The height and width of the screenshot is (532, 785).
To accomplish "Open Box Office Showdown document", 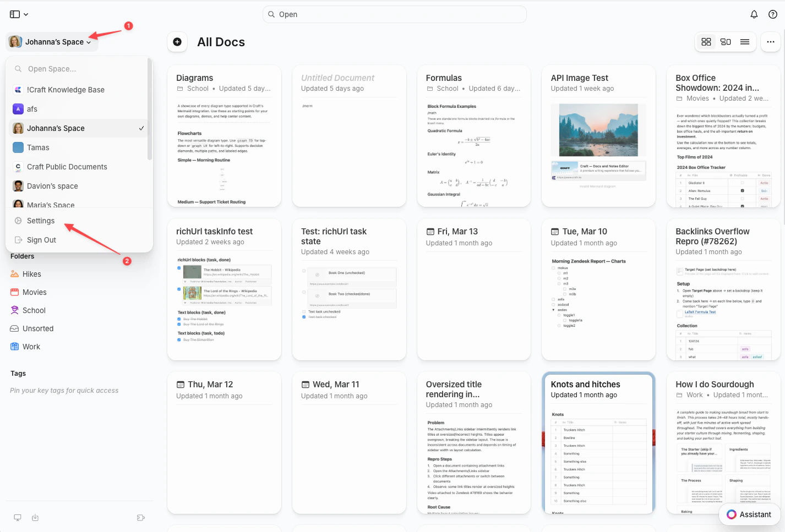I will (x=723, y=136).
